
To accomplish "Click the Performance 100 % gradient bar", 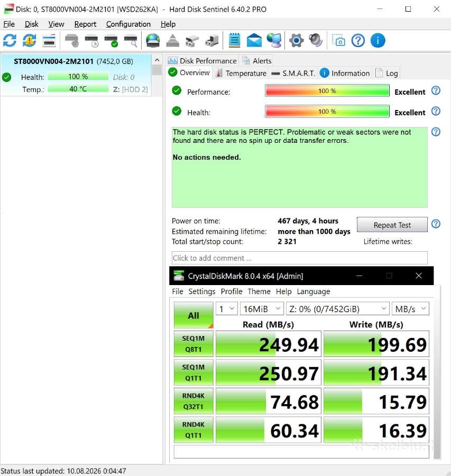I will pos(327,91).
